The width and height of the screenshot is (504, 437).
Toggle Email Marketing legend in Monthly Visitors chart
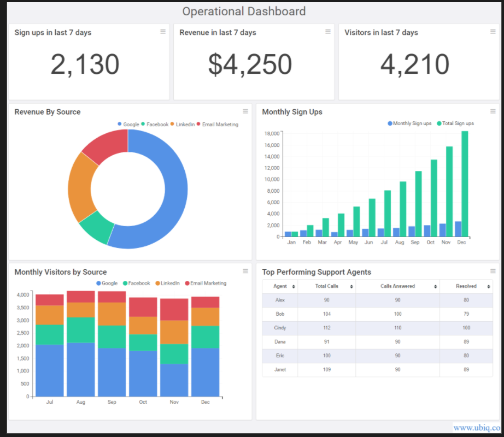[206, 283]
